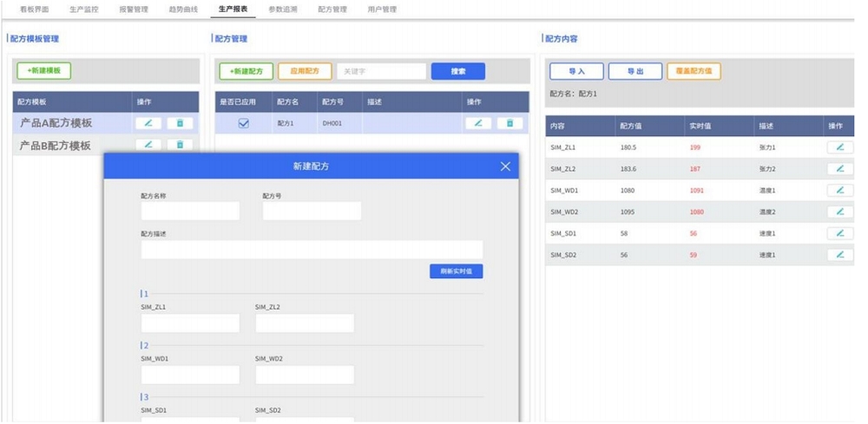Edit the SIM_ZL1 content row
Viewport: 868px width, 424px height.
click(839, 147)
